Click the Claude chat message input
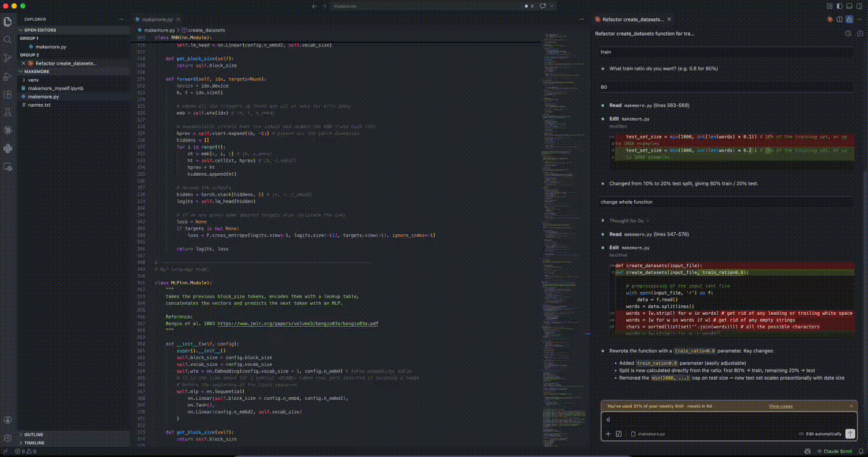This screenshot has width=868, height=457. coord(728,420)
